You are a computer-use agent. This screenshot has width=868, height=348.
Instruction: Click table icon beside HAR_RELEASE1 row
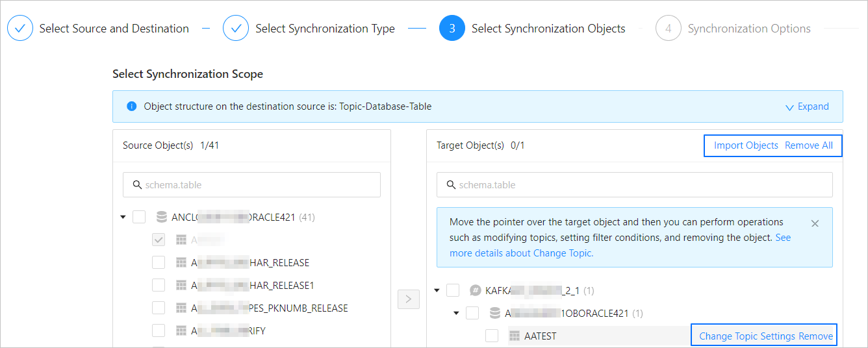click(181, 285)
